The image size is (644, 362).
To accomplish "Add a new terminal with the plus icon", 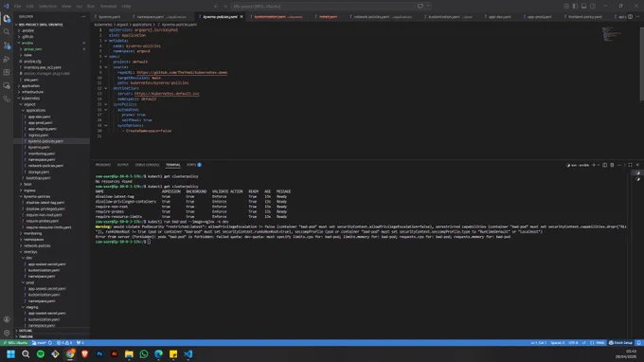I will point(593,165).
